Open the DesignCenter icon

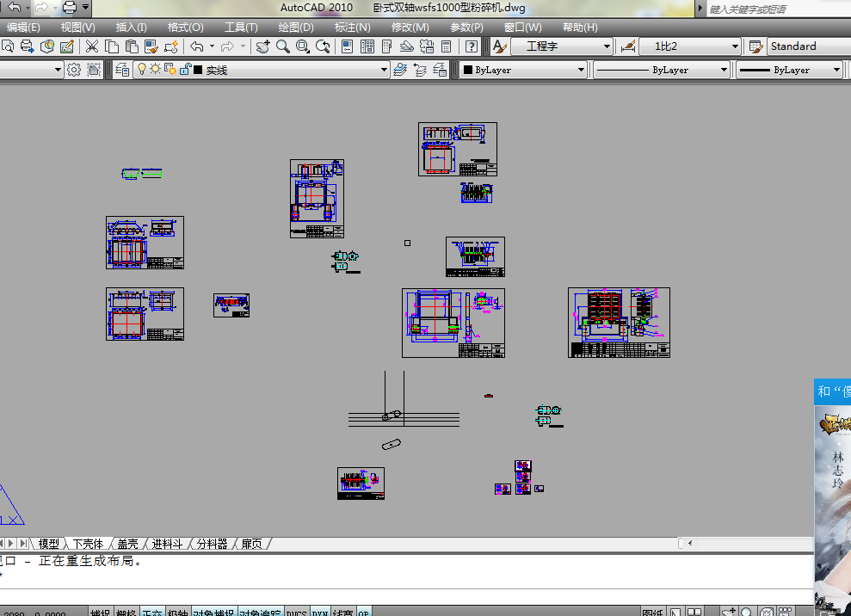367,46
